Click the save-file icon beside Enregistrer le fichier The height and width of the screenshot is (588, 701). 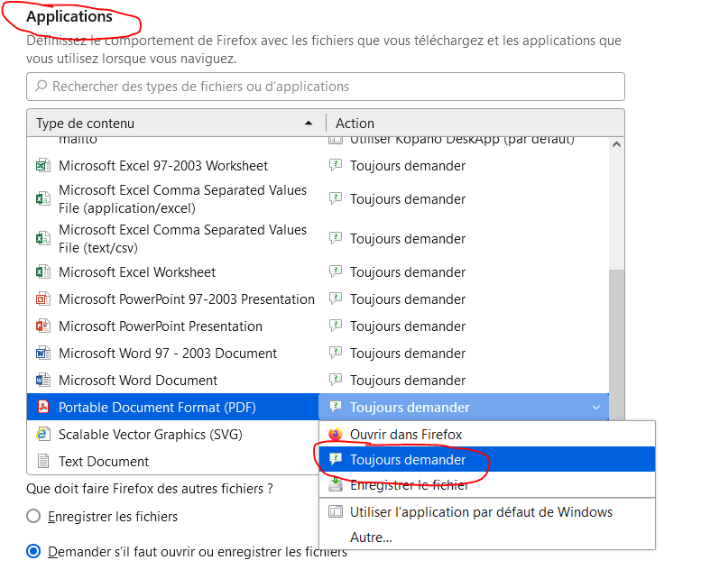tap(336, 485)
